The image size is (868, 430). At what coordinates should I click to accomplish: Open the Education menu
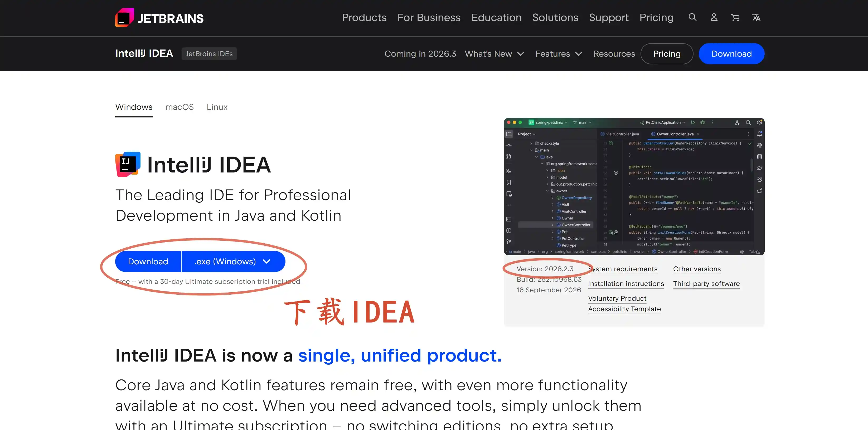pos(496,17)
